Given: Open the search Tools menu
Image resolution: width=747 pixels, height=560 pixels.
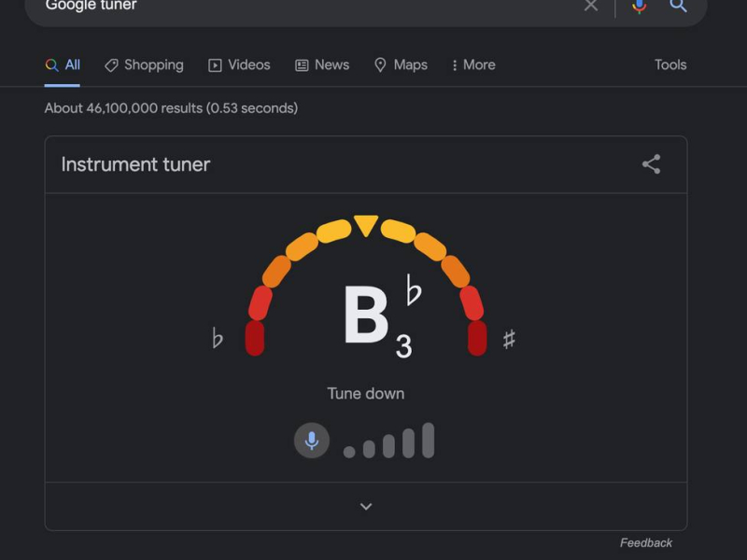Looking at the screenshot, I should 670,64.
